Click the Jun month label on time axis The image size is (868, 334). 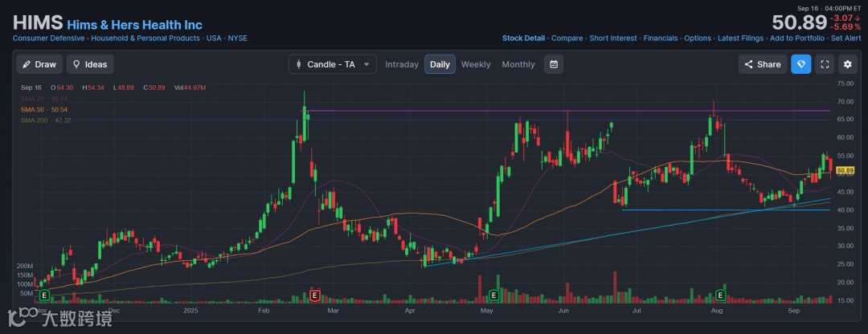point(563,311)
